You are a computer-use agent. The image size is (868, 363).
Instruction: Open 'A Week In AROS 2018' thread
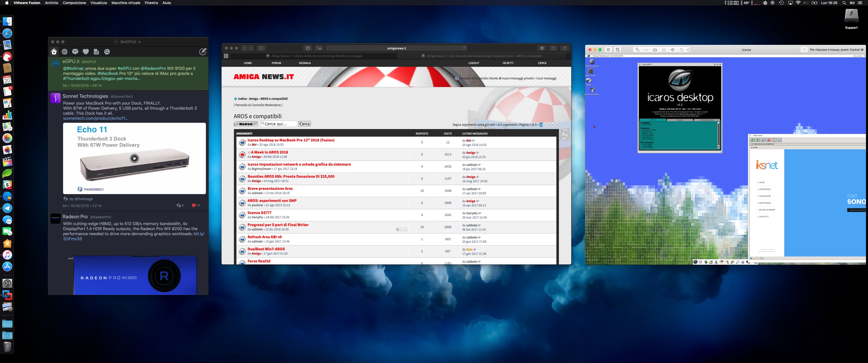[x=269, y=152]
